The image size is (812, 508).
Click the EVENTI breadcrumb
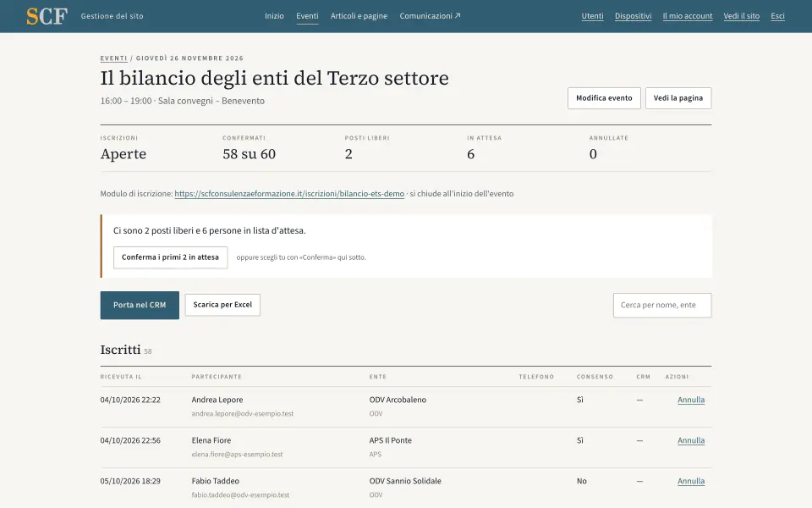click(x=113, y=58)
